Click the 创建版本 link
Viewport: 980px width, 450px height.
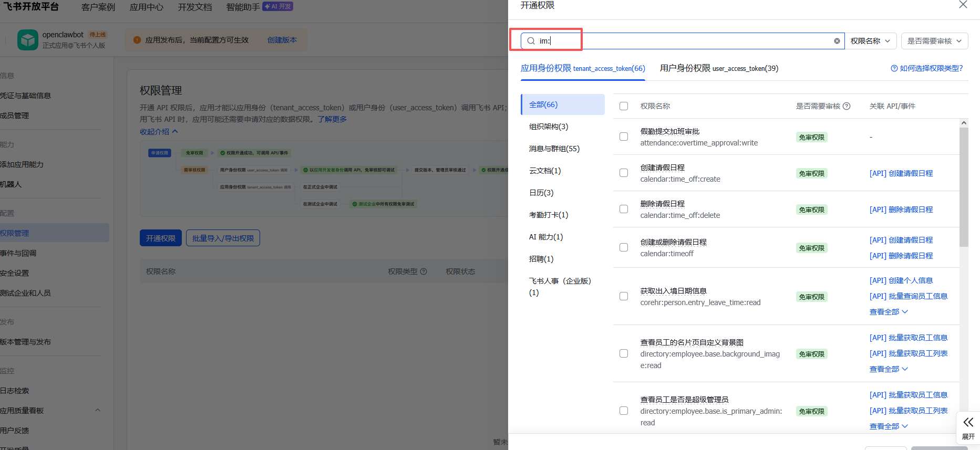pos(282,40)
